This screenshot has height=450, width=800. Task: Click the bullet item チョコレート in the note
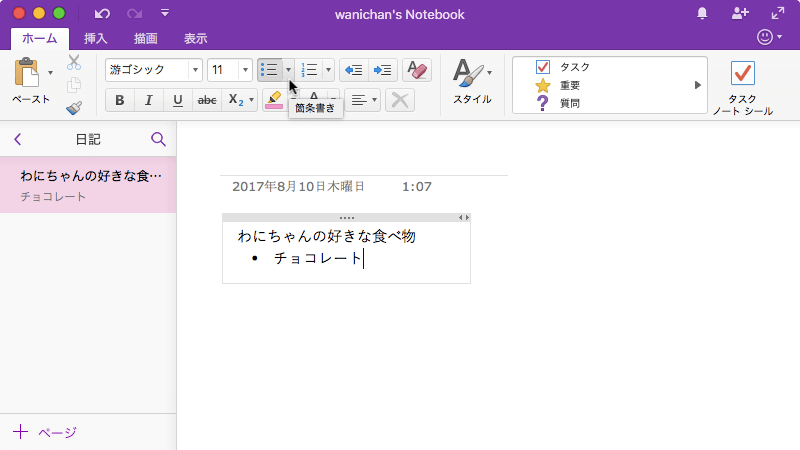point(317,258)
